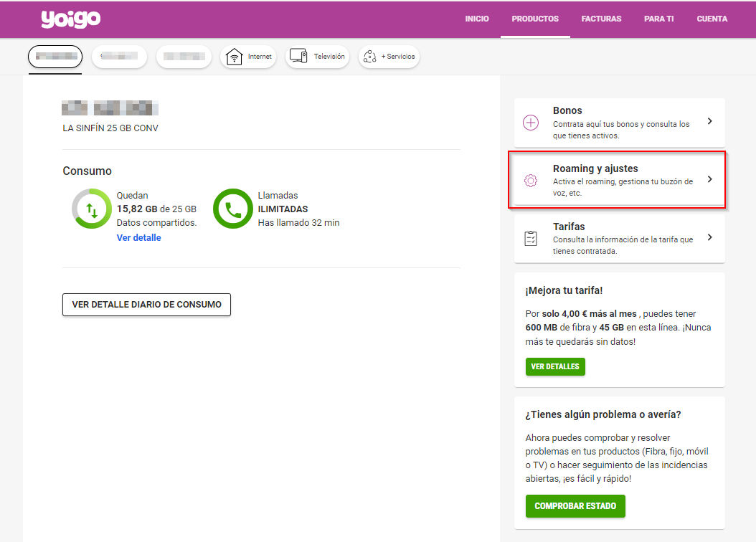Click the Roaming y ajustes gear icon

tap(531, 181)
